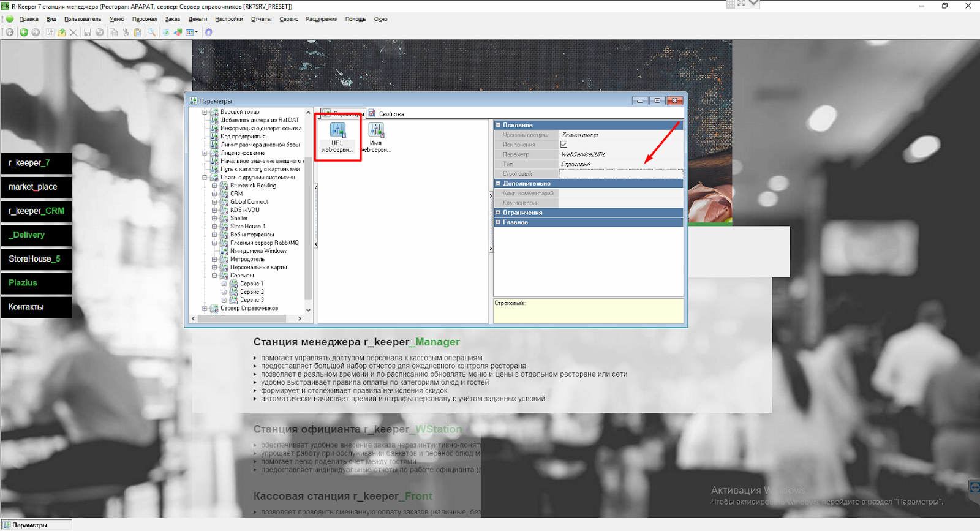Open the Персонал menu
Image resolution: width=980 pixels, height=531 pixels.
145,19
